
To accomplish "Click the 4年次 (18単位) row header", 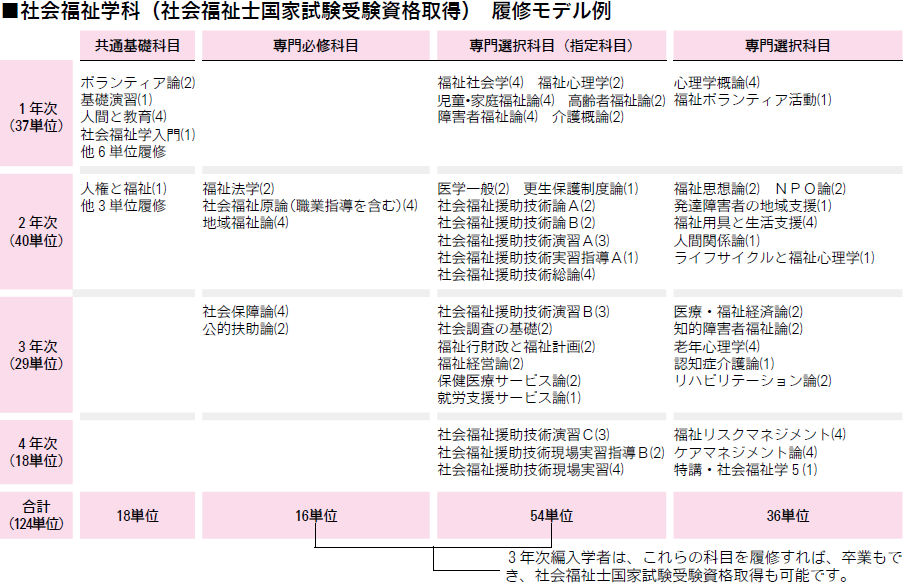I will coord(36,452).
